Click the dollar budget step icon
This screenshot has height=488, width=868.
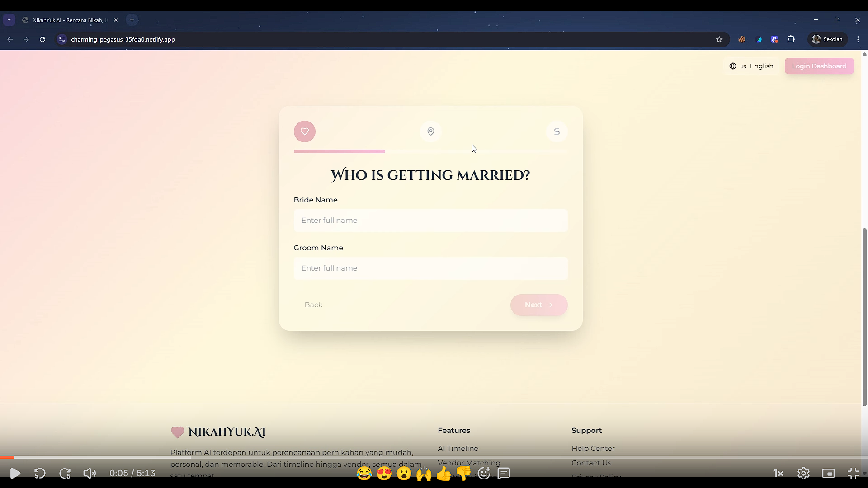pyautogui.click(x=557, y=131)
